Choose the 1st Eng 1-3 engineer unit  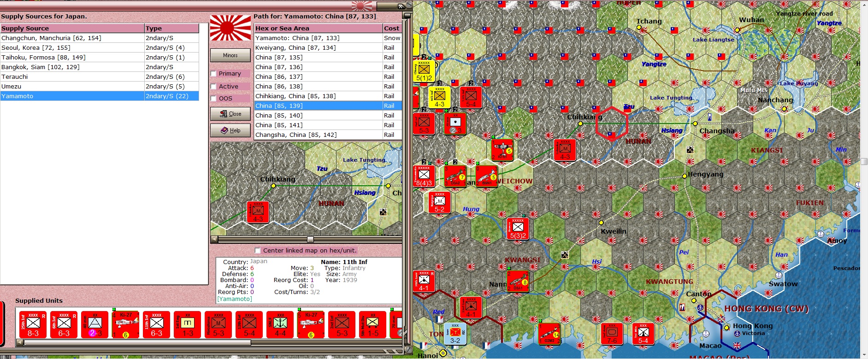click(x=188, y=325)
